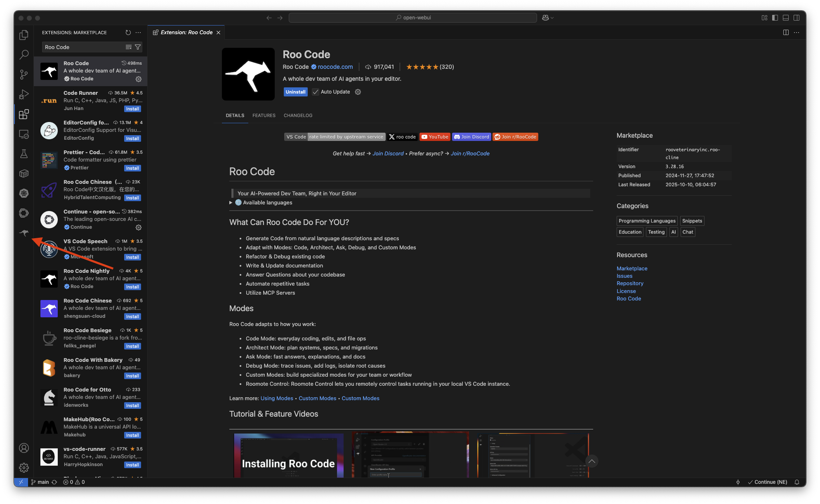Install the Code Runner extension

click(x=132, y=109)
